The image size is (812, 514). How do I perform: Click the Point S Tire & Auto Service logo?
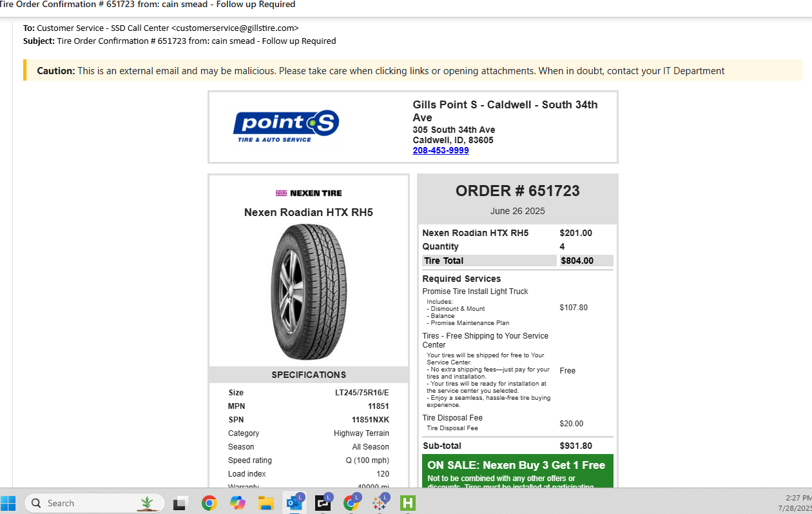[286, 126]
